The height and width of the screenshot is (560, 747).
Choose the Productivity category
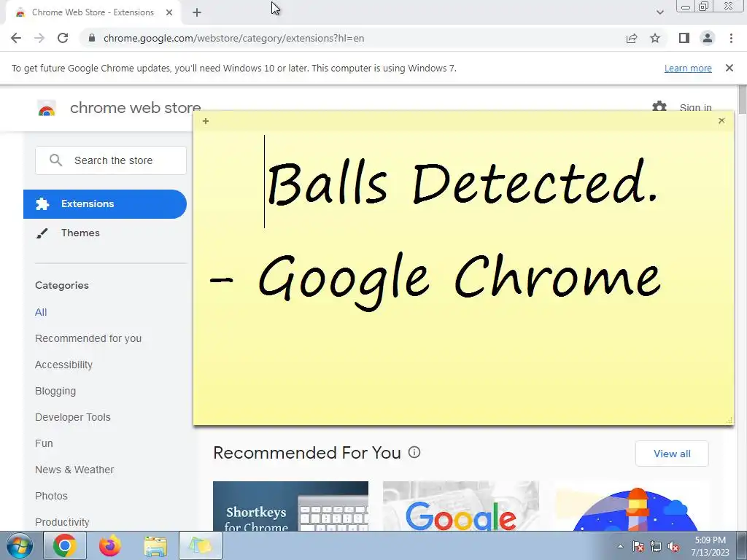[x=62, y=522]
